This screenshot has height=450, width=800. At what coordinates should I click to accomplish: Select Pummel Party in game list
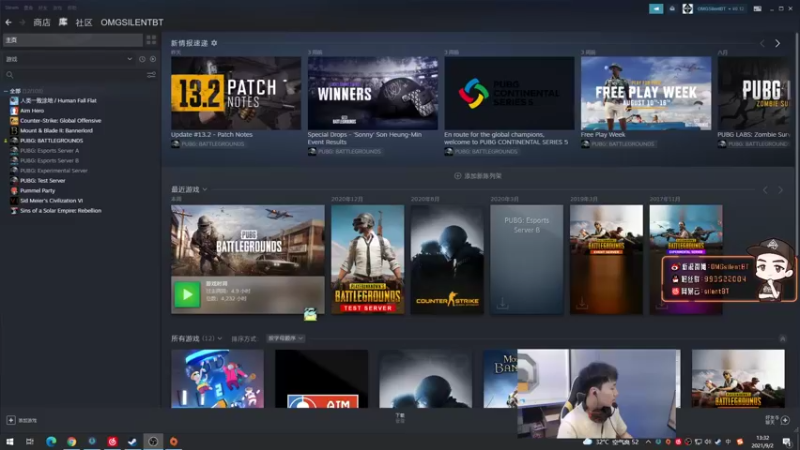point(37,190)
